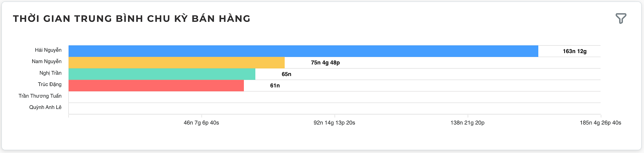Click the Nam Nguyễn axis label
Viewport: 644px width, 153px height.
click(47, 61)
